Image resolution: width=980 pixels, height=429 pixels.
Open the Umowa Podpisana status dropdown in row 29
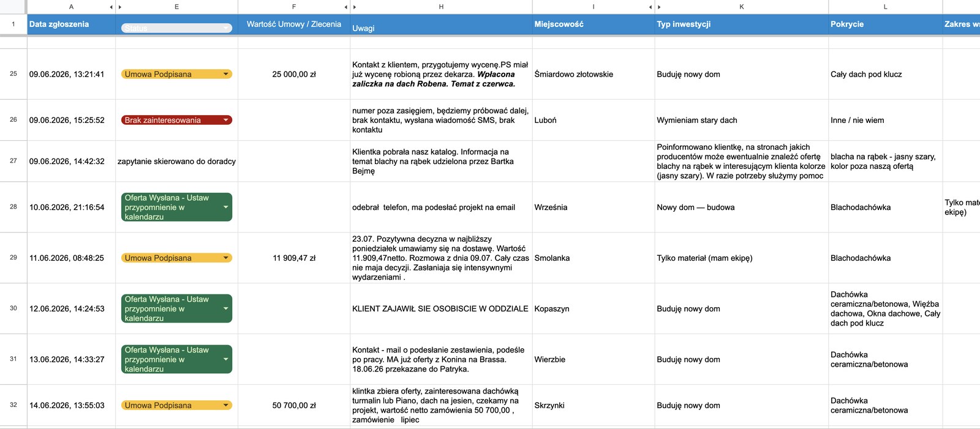click(x=226, y=258)
